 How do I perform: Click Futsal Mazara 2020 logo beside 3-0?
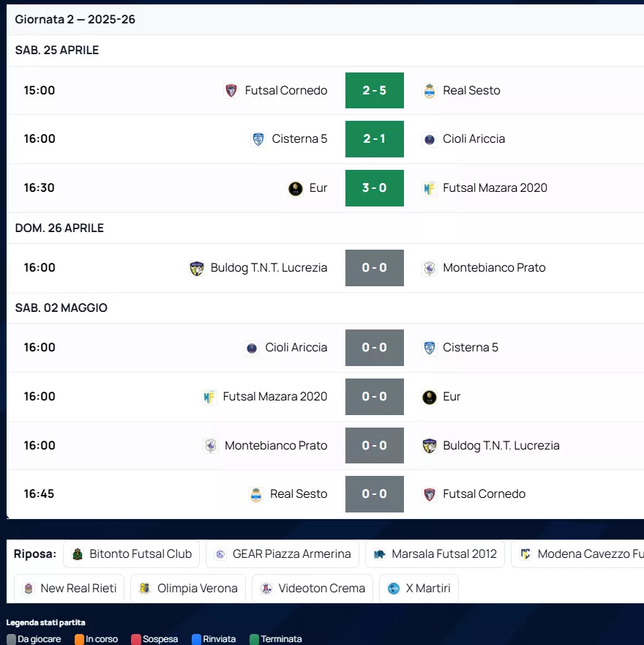(430, 188)
